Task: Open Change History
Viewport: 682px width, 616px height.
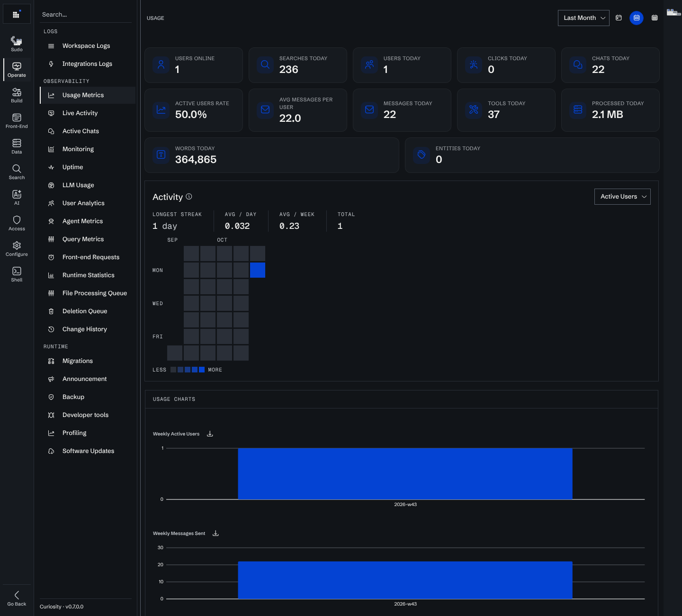Action: click(x=88, y=329)
